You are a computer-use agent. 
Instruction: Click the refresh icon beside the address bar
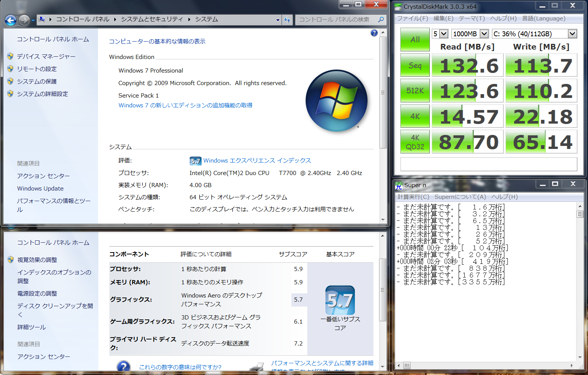pyautogui.click(x=287, y=20)
